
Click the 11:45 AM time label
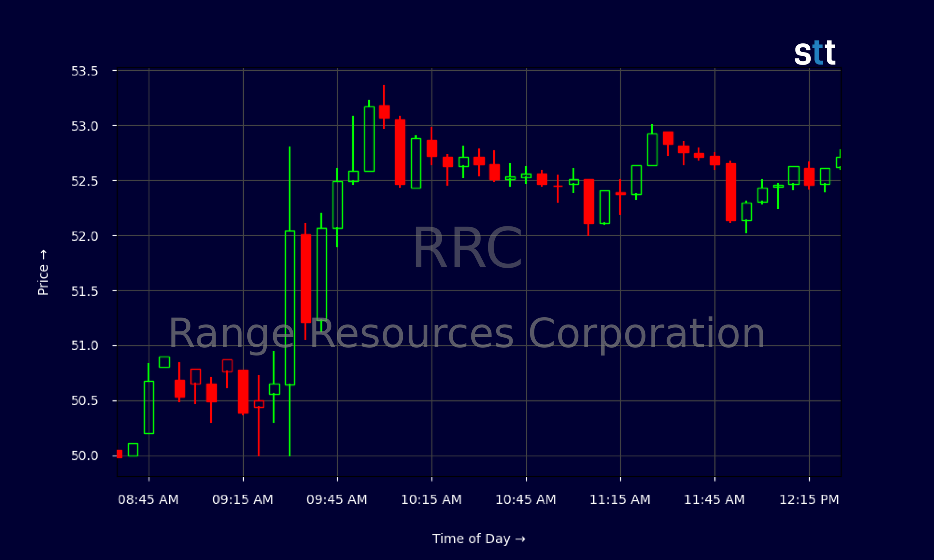click(x=715, y=499)
